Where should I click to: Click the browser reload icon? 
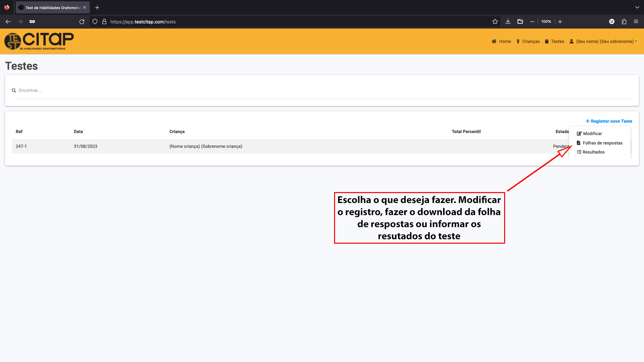point(82,22)
